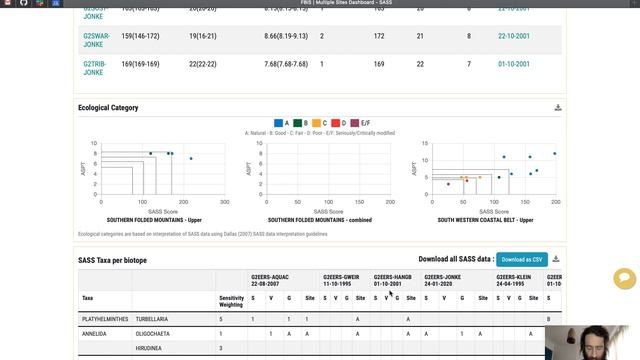Toggle the orange C legend swatch
This screenshot has height=360, width=640.
(x=316, y=123)
